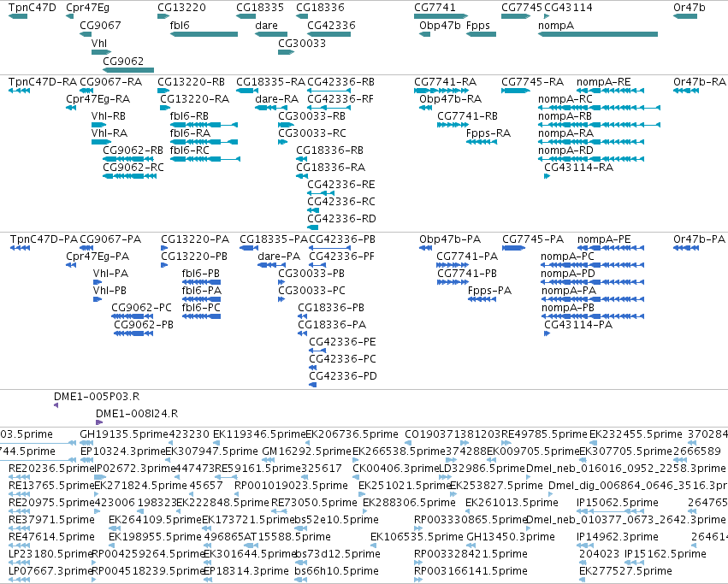Select the CG30033 gene label

tap(302, 43)
